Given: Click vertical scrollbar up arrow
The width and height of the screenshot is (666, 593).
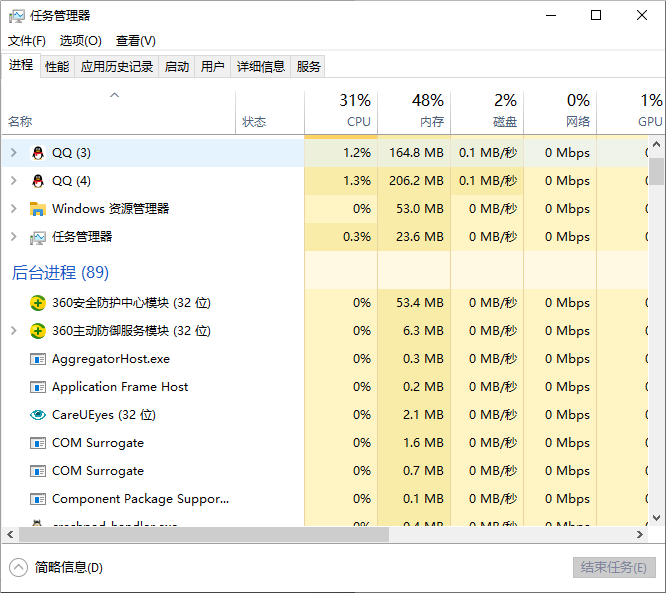Looking at the screenshot, I should [656, 144].
